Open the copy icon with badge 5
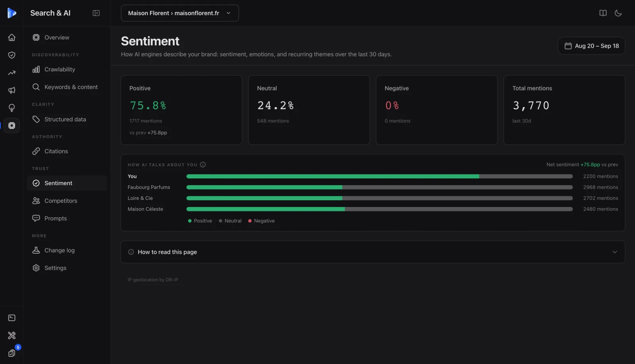 [x=12, y=353]
